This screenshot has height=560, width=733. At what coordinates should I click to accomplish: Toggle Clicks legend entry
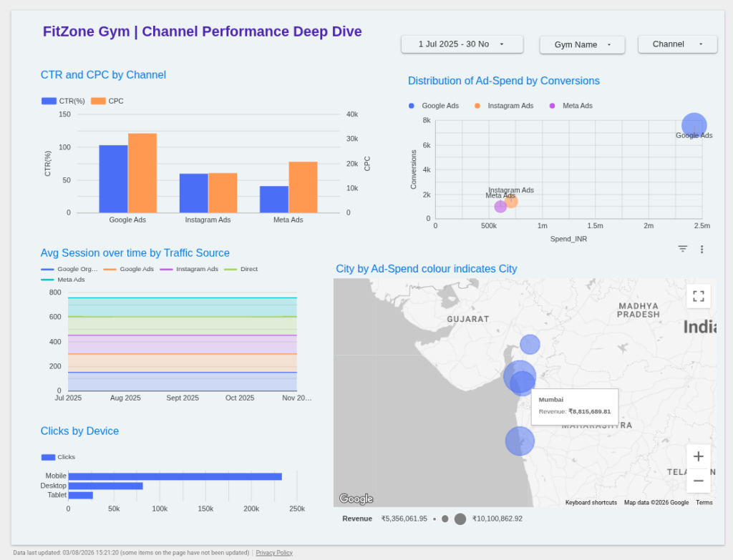58,457
